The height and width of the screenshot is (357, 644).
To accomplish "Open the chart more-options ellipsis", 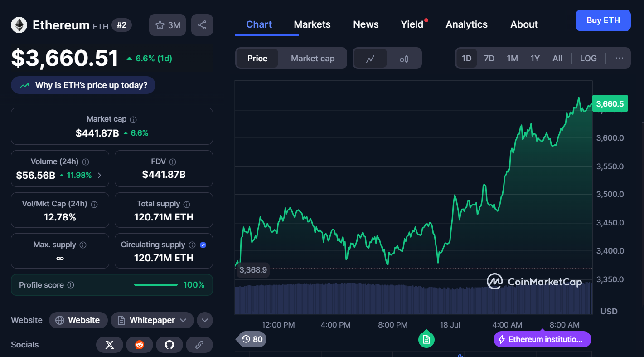I will coord(620,58).
